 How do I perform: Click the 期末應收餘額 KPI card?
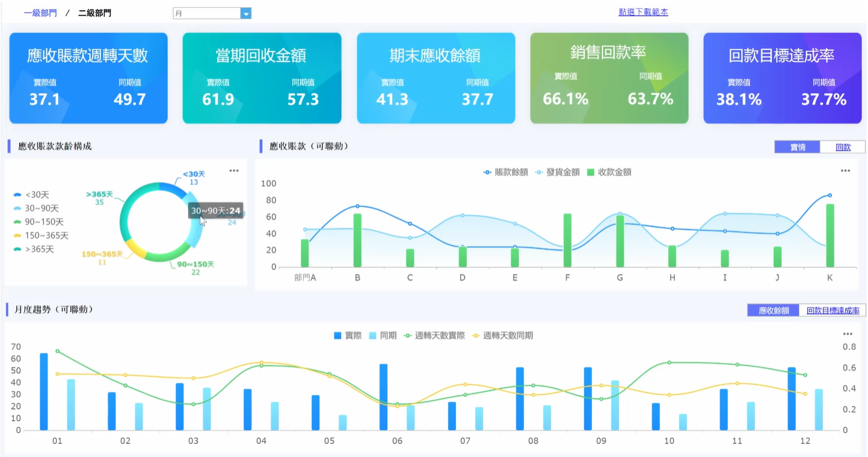(x=436, y=78)
